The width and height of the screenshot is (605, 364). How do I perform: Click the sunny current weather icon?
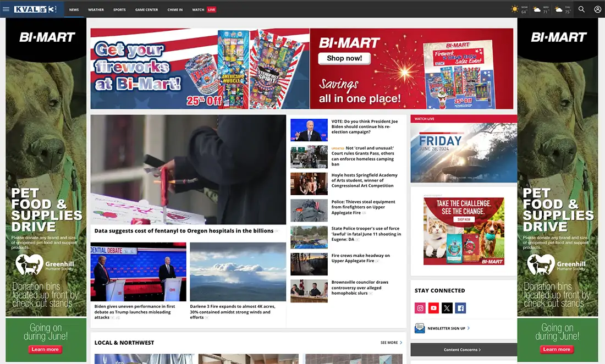pyautogui.click(x=514, y=9)
